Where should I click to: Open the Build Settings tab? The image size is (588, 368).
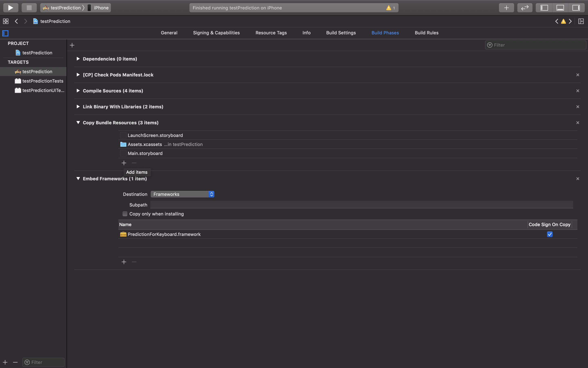(341, 33)
